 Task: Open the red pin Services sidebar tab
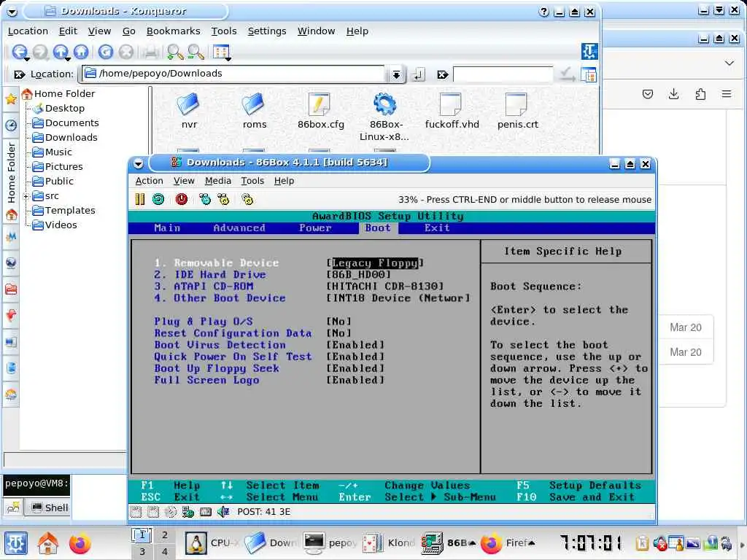pos(11,315)
